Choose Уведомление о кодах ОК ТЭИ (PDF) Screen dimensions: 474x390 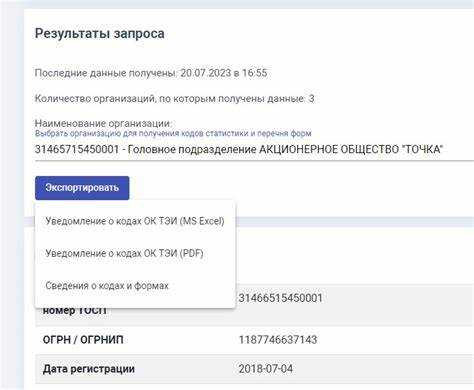135,253
